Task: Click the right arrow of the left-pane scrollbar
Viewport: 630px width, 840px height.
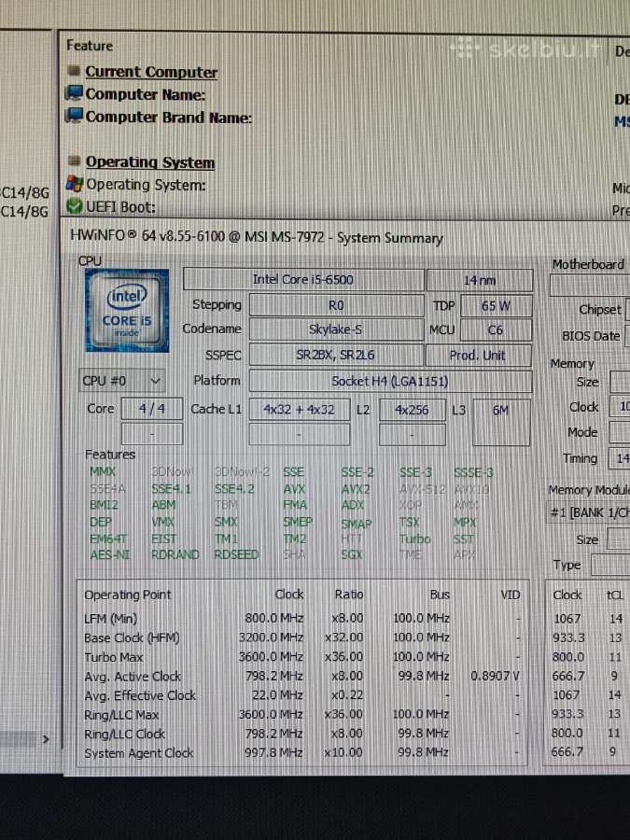Action: [x=46, y=739]
